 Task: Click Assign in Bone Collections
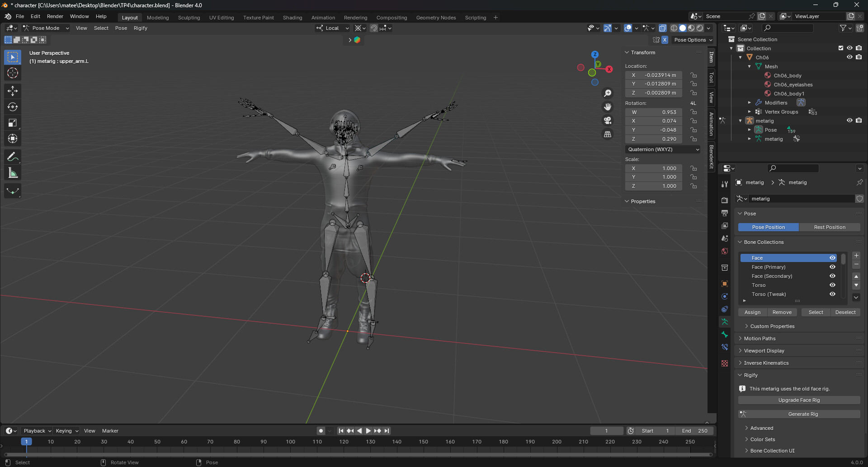point(752,312)
